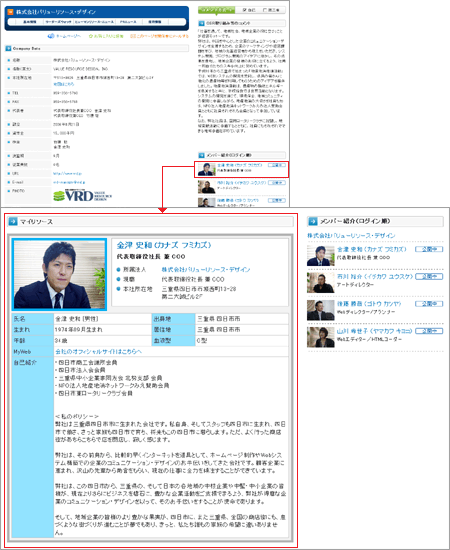Click the green star favorites icon
This screenshot has width=450, height=550.
coord(90,36)
